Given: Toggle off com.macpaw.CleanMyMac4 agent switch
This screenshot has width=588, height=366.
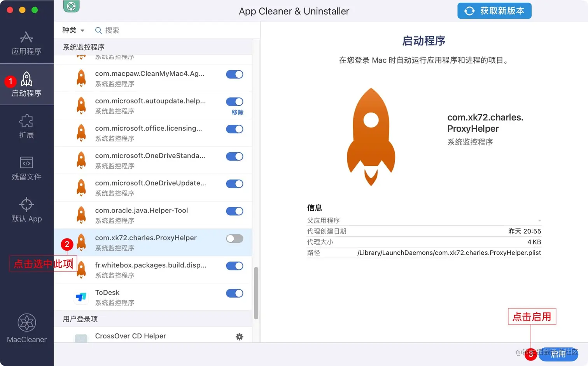Looking at the screenshot, I should pyautogui.click(x=234, y=74).
